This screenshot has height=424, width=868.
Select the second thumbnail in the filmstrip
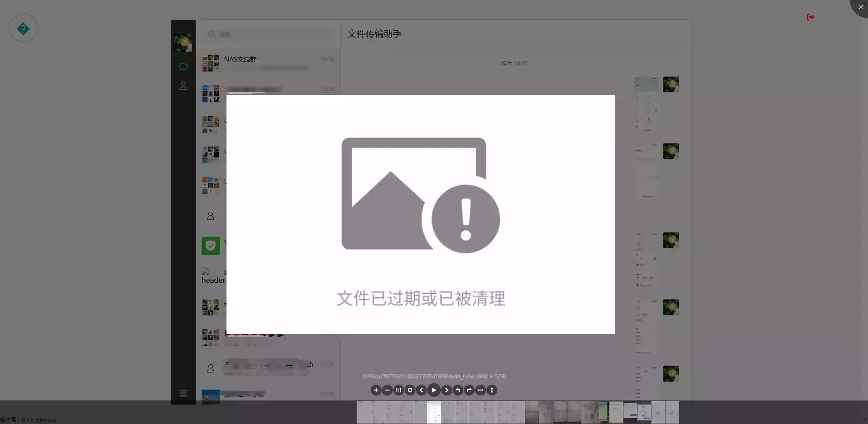(377, 412)
